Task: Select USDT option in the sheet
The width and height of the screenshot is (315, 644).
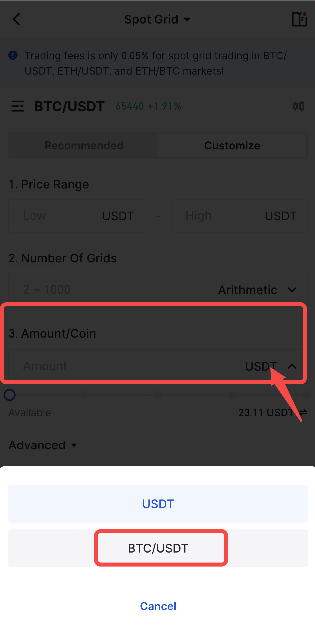Action: [x=158, y=504]
